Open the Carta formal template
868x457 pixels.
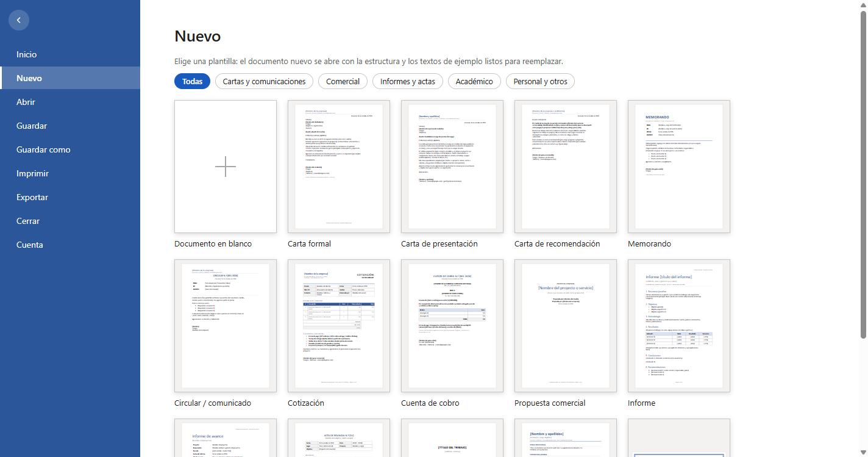coord(339,167)
